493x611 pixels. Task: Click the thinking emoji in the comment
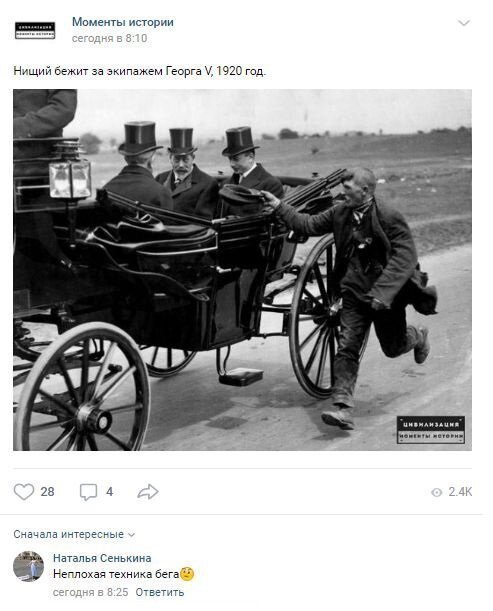click(x=187, y=574)
